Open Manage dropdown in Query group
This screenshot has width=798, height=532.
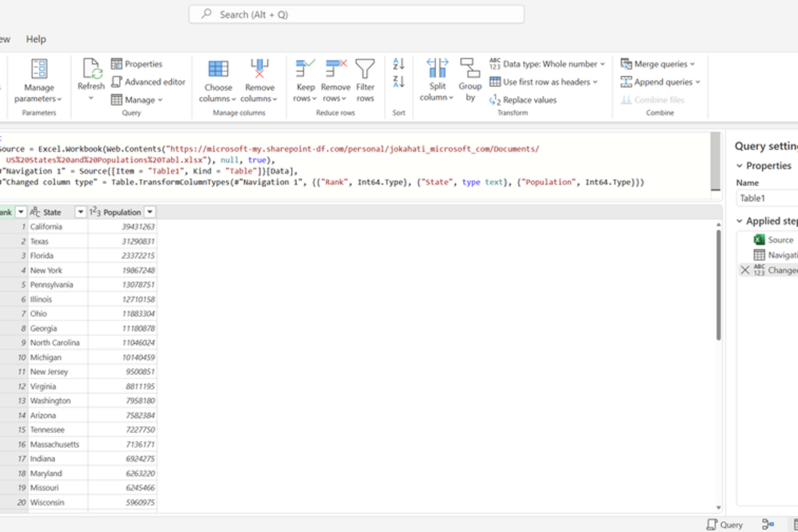click(137, 100)
